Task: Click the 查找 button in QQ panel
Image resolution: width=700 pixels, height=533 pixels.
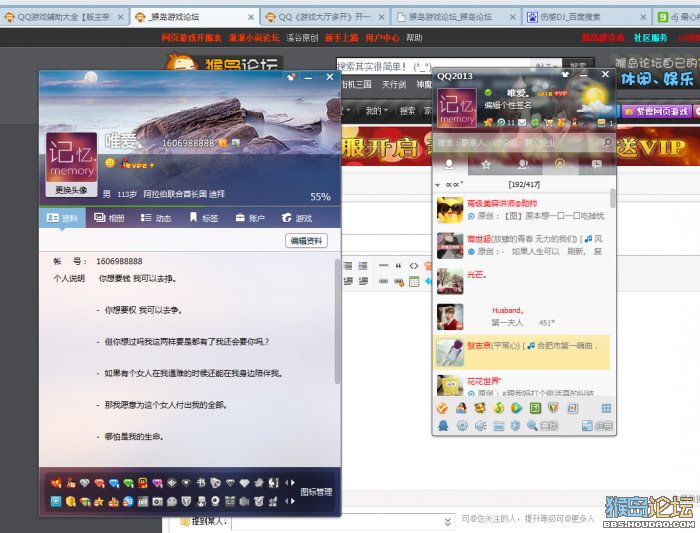Action: 543,425
